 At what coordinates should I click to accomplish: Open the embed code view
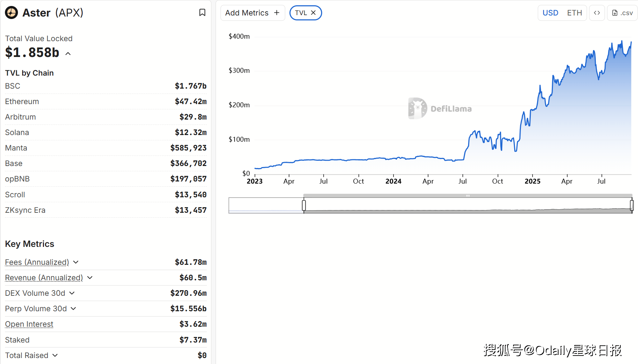click(x=597, y=13)
